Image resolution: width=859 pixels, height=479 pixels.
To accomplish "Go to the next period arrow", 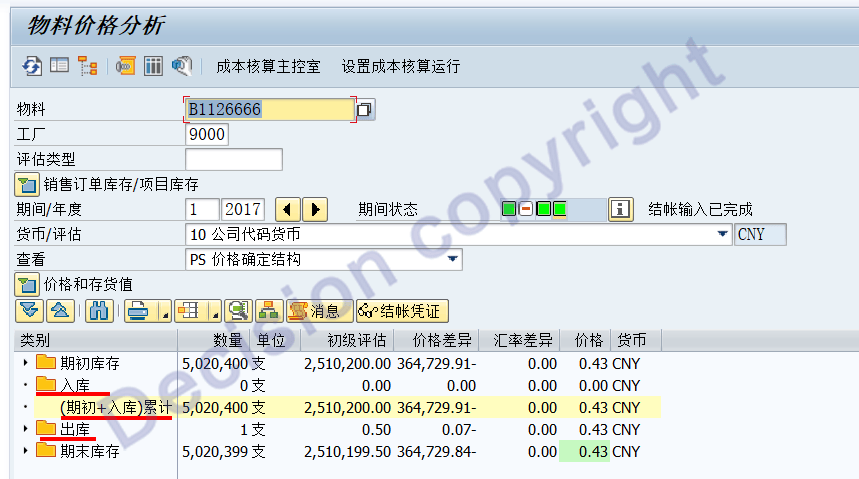I will (315, 209).
